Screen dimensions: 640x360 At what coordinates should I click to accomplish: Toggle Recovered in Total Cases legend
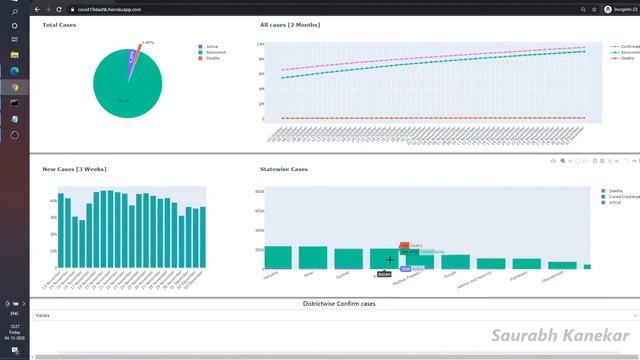tap(212, 52)
